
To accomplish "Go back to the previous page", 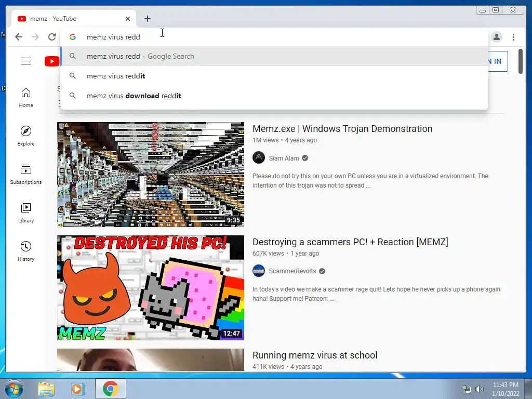I will [19, 37].
